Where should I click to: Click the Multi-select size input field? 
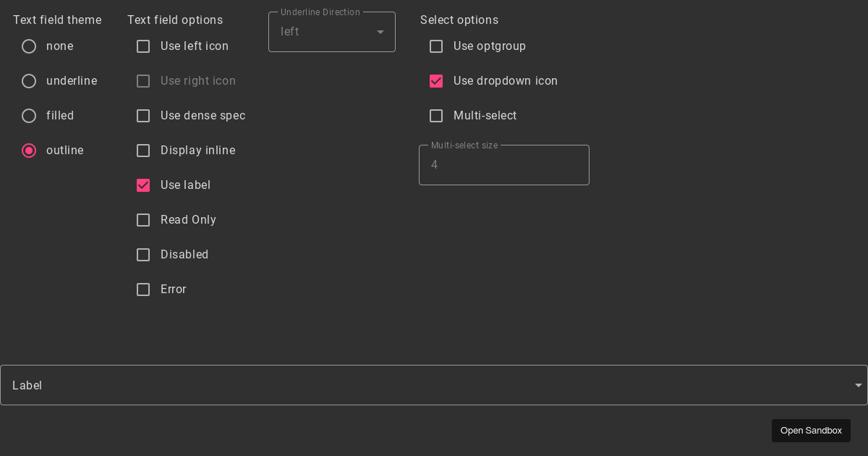point(503,165)
